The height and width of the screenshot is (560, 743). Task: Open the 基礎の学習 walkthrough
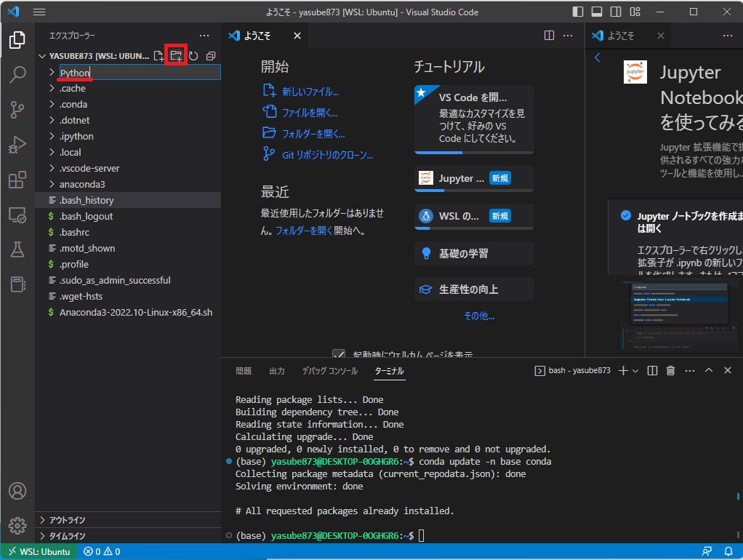474,254
